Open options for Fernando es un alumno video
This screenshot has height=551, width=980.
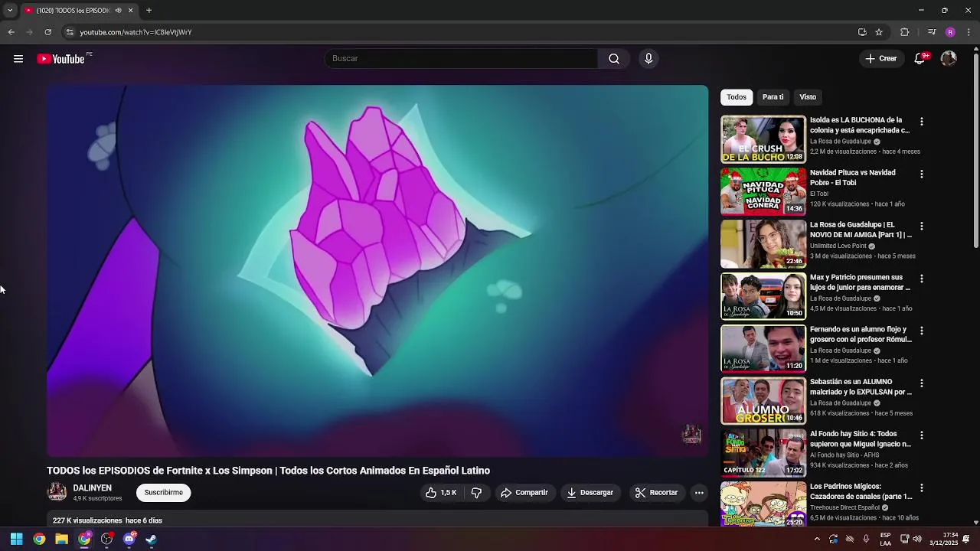[922, 331]
